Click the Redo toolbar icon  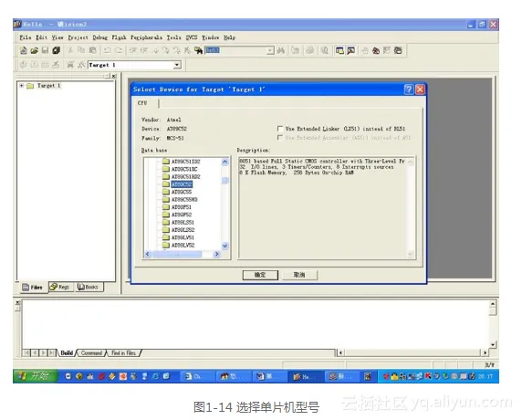tap(119, 50)
